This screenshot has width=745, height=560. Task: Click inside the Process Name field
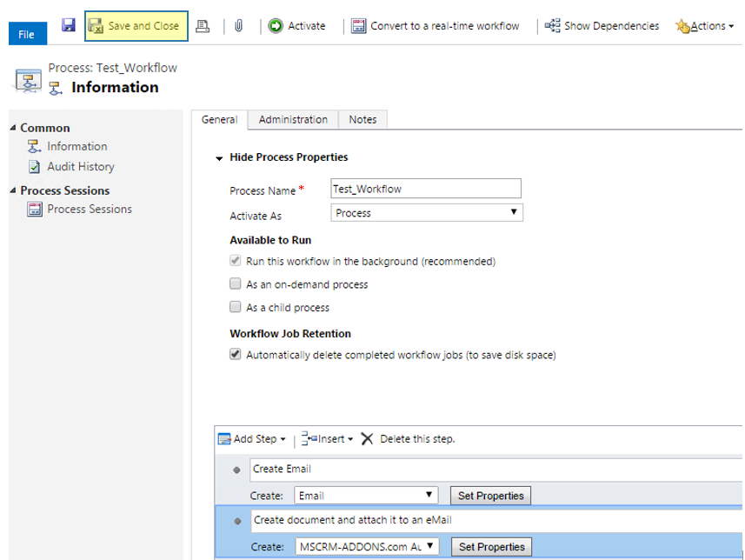(x=426, y=188)
